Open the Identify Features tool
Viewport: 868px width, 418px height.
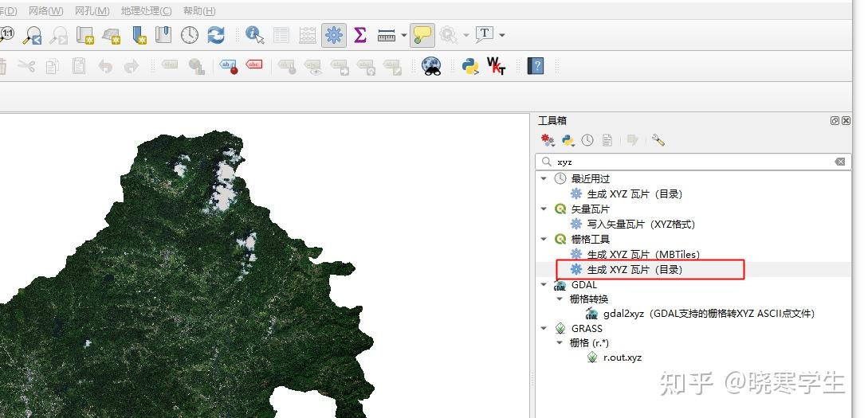(255, 35)
